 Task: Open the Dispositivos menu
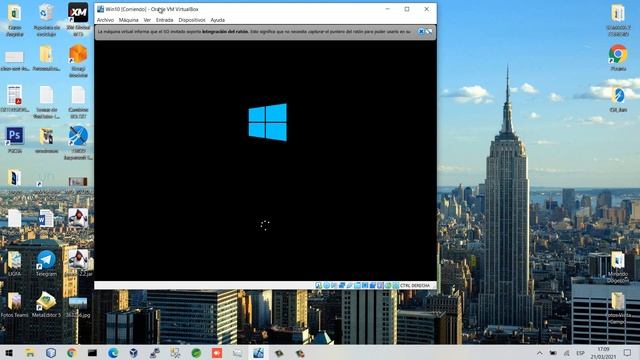point(192,20)
